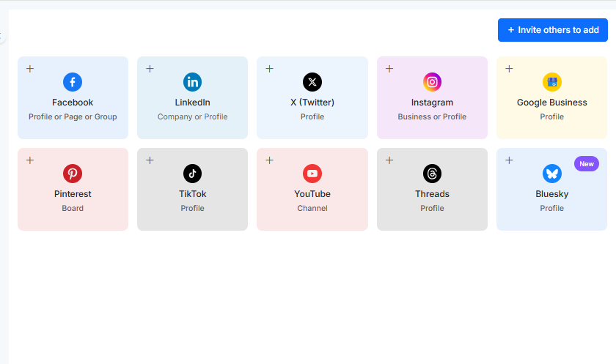The image size is (616, 364).
Task: Click the New badge on Bluesky card
Action: click(x=587, y=164)
